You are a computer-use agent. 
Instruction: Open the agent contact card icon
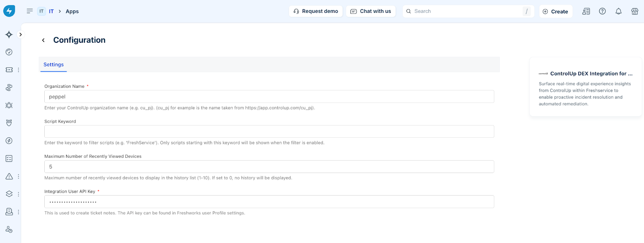coord(586,11)
